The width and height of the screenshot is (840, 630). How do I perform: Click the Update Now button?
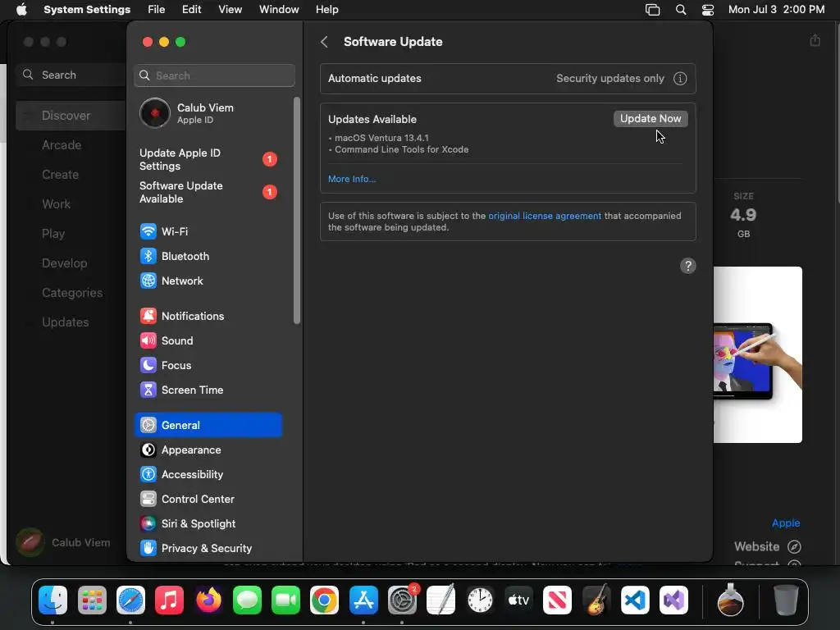tap(651, 118)
